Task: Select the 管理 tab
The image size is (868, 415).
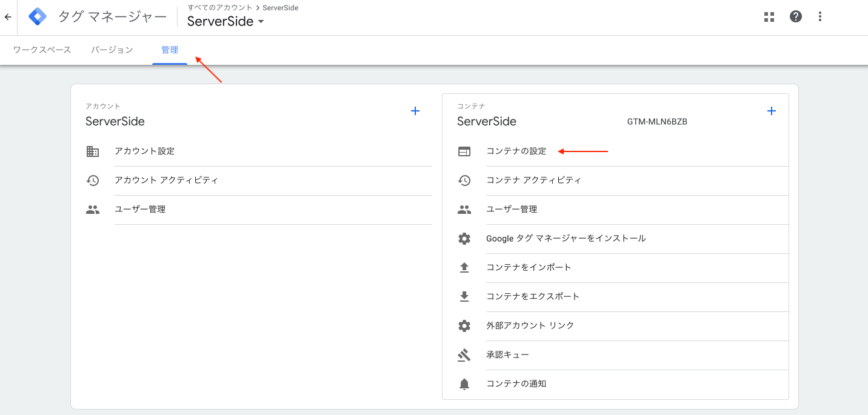Action: tap(170, 50)
